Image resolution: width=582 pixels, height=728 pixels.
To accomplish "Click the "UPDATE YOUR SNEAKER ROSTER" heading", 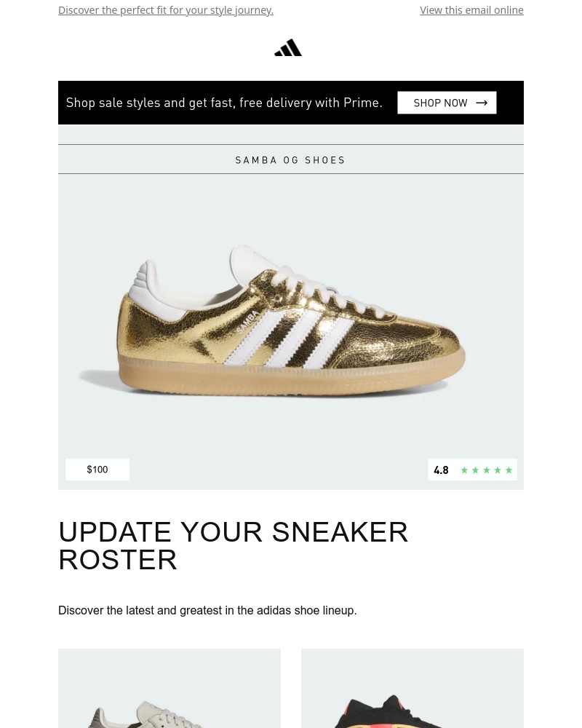I will 234,546.
